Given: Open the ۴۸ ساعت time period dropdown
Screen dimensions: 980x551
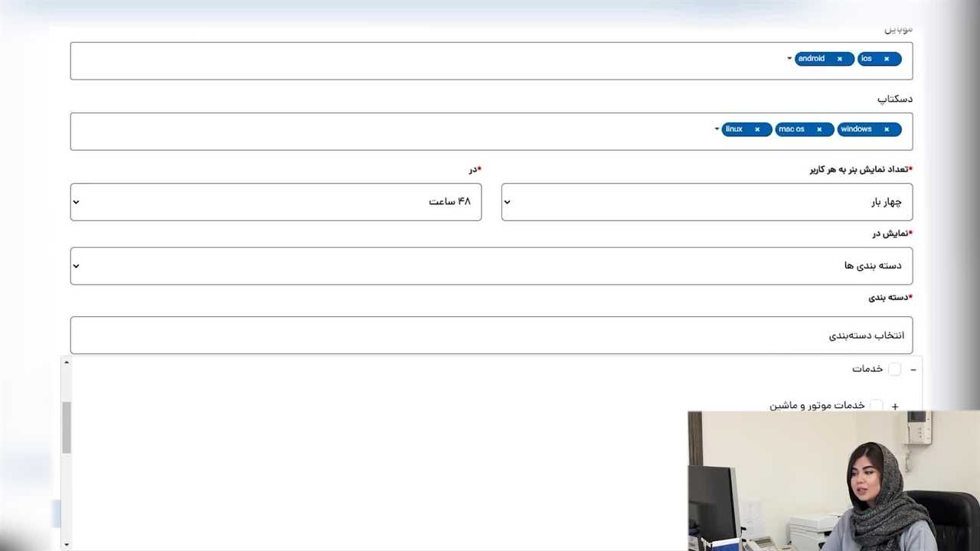Looking at the screenshot, I should click(276, 202).
